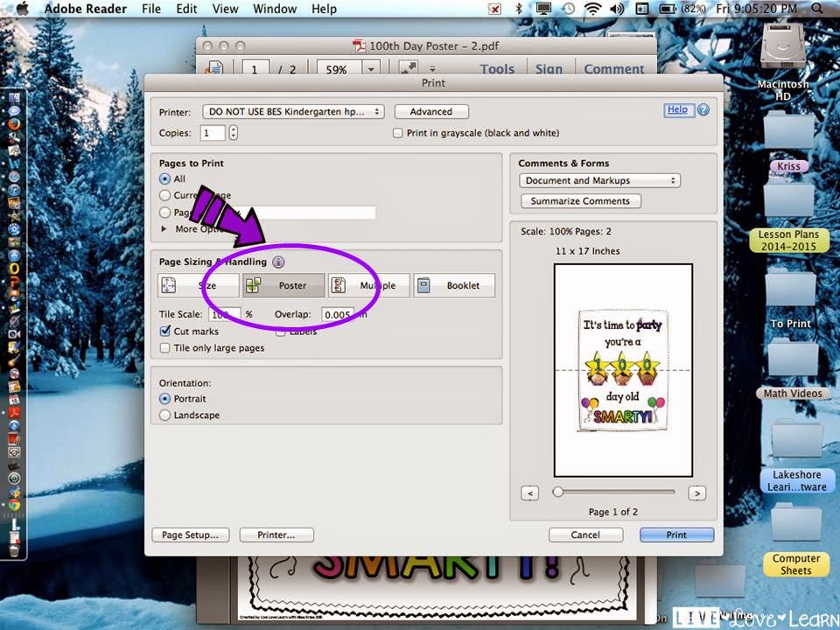Open the Page Sizing & Handling info icon

point(278,262)
